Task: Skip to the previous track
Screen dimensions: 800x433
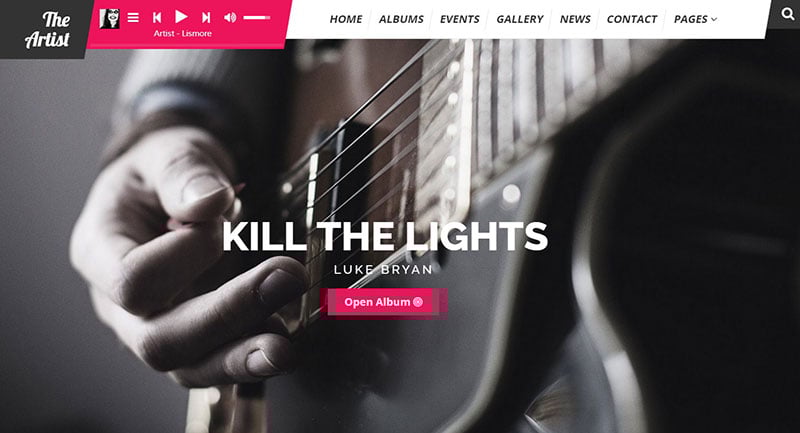Action: 157,18
